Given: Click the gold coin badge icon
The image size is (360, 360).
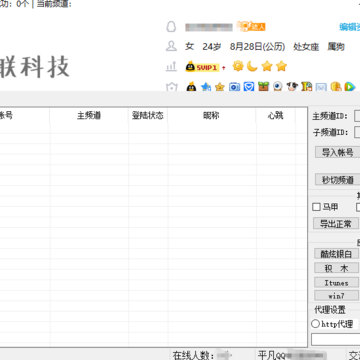Looking at the screenshot, I should [x=336, y=87].
